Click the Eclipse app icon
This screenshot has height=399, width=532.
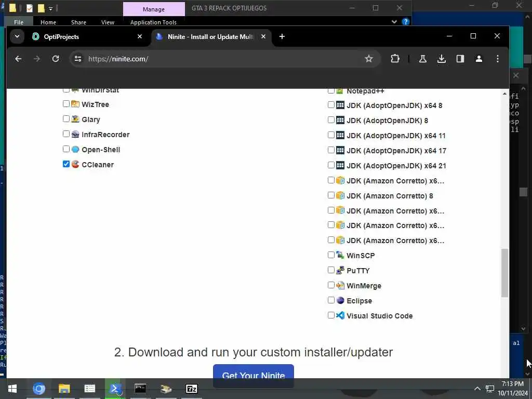(340, 300)
